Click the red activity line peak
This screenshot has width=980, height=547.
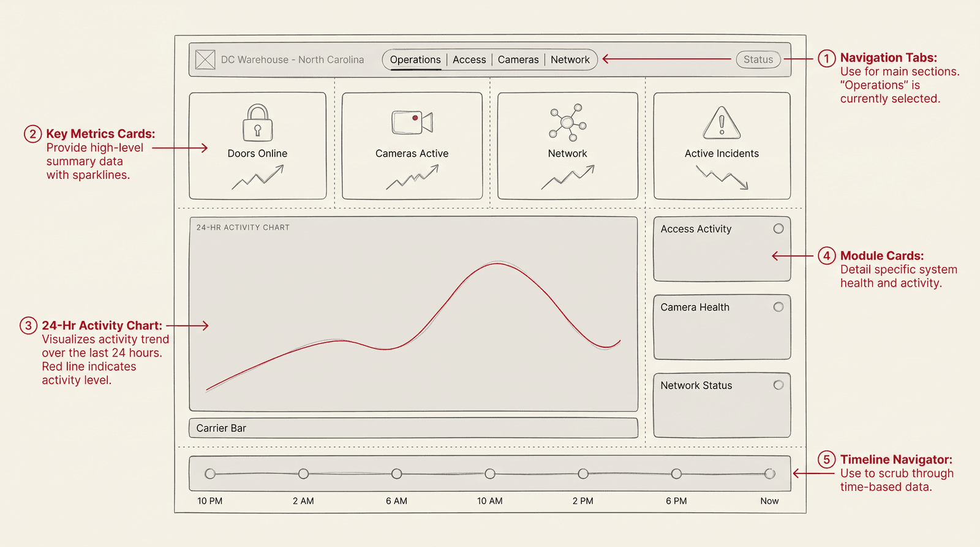tap(497, 263)
